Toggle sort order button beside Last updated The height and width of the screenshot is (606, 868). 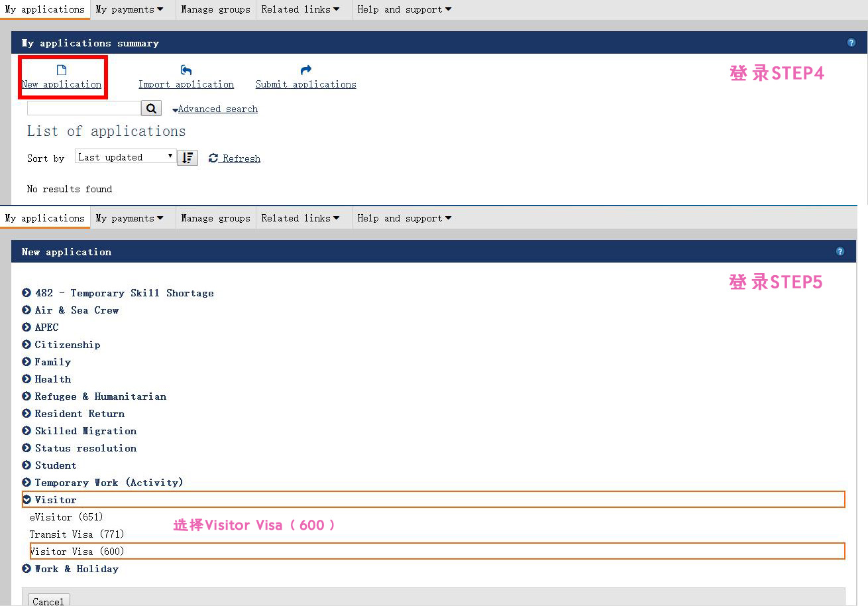pyautogui.click(x=188, y=158)
